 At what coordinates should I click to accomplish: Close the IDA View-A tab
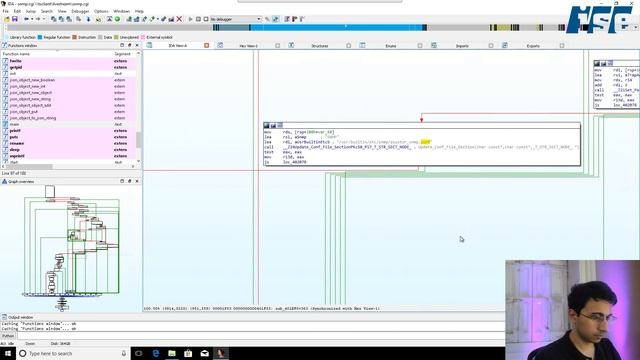point(207,46)
